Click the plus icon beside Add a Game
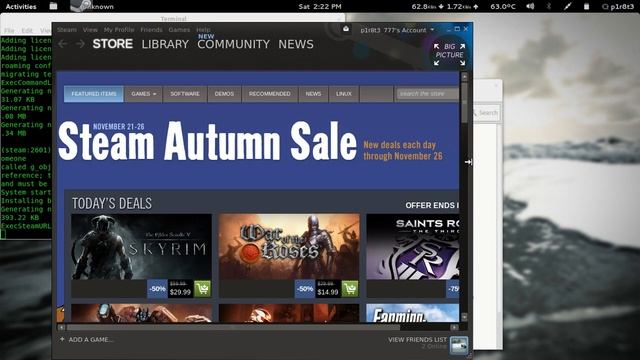640x360 pixels. tap(62, 339)
